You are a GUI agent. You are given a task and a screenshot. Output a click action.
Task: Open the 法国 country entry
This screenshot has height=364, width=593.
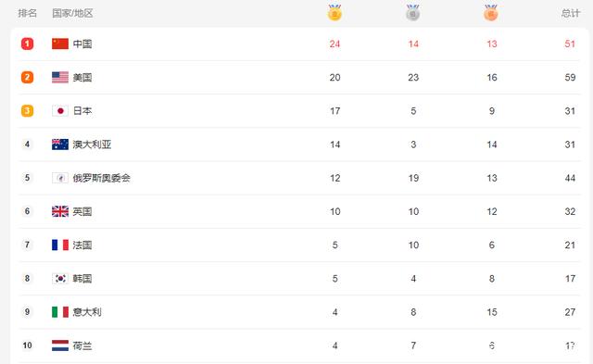click(x=82, y=245)
